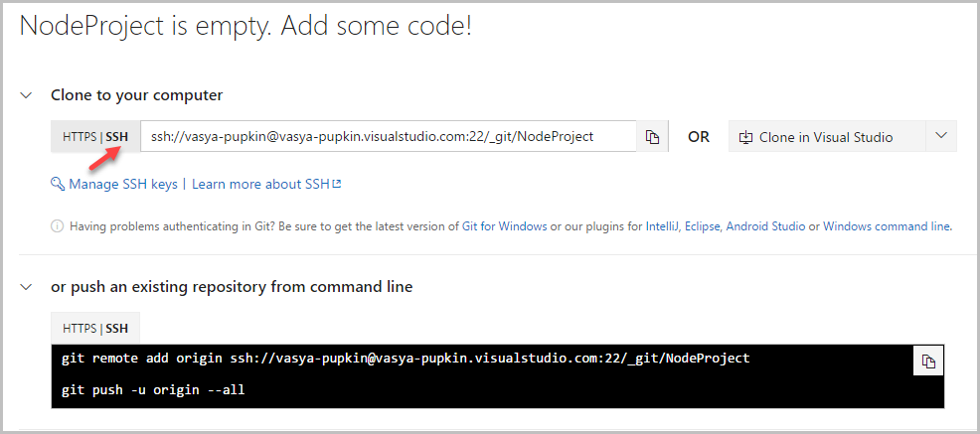Screen dimensions: 980x434
Task: Copy the SSH clone URL to clipboard
Action: point(653,137)
